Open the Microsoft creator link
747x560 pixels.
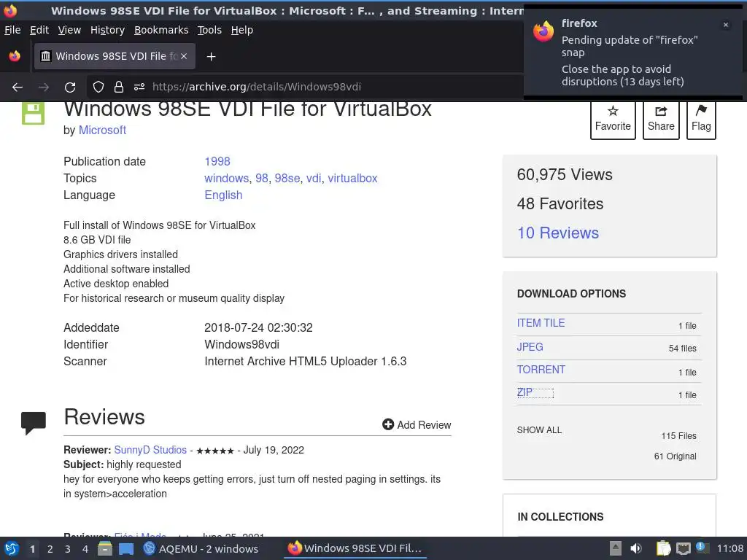point(102,130)
